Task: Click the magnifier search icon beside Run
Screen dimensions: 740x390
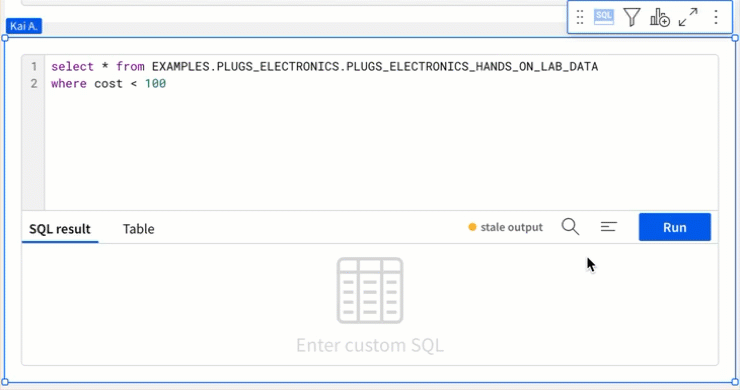Action: tap(570, 227)
